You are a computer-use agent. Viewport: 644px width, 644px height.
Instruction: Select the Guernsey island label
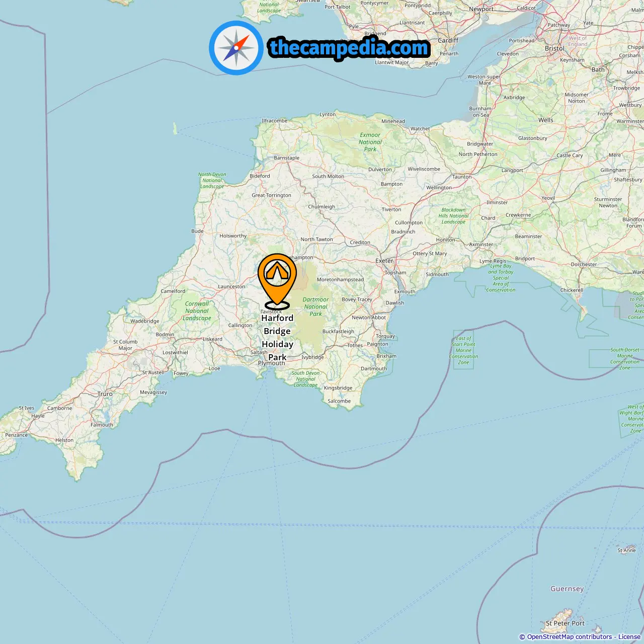tap(567, 589)
